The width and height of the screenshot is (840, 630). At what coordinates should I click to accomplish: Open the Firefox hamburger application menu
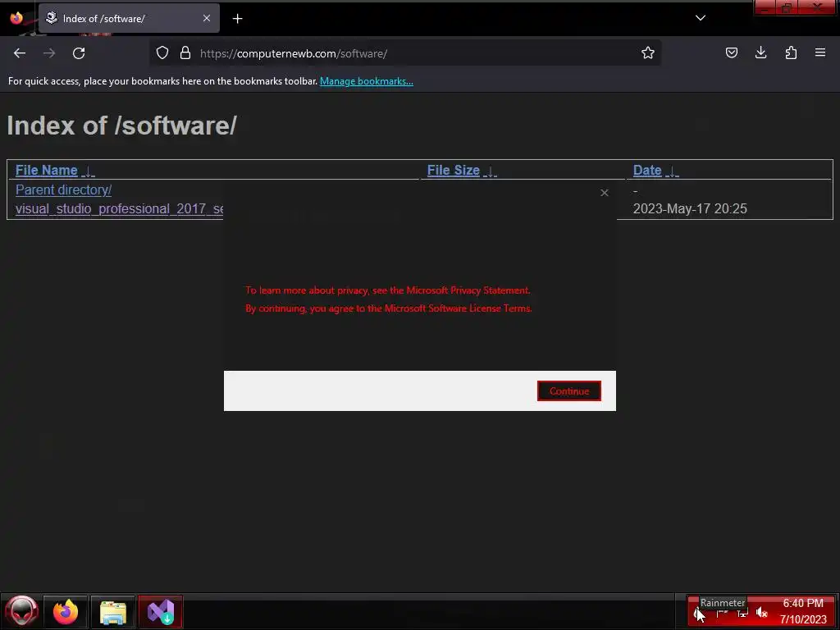pos(820,52)
